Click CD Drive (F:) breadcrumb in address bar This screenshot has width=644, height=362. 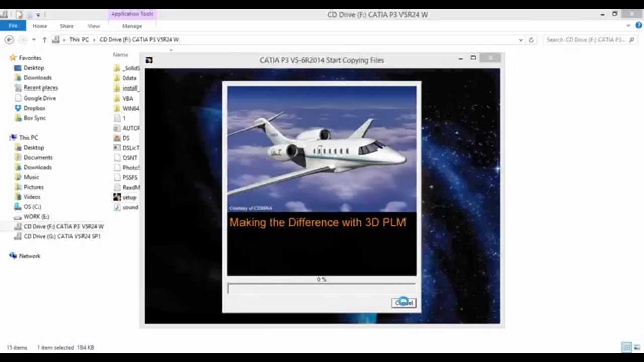tap(139, 40)
